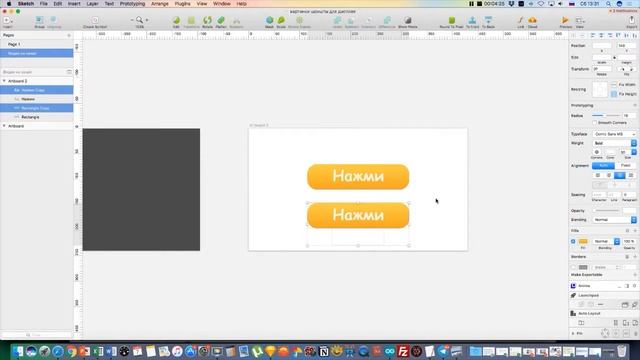Click the Subtract boolean icon
Screen dimensions: 640x360
click(351, 21)
